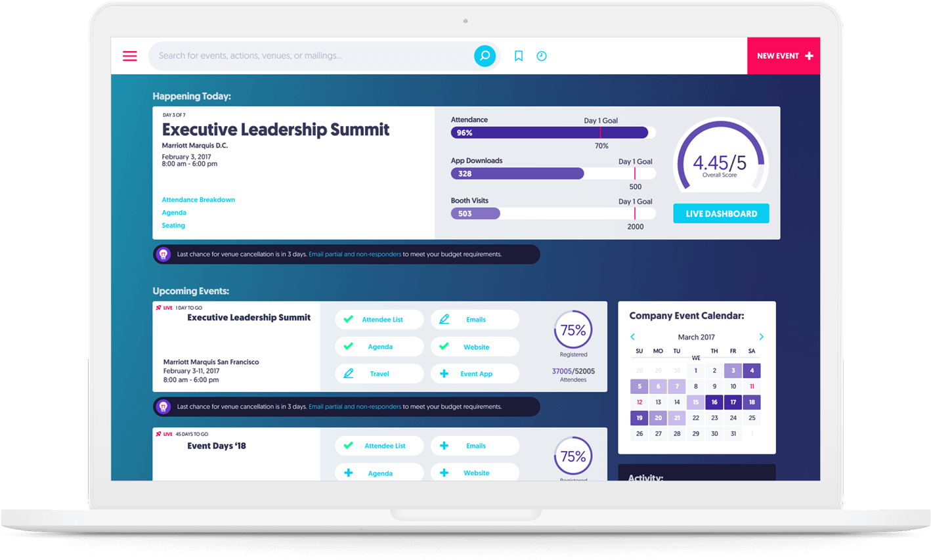Add Website for Event Days '18
The width and height of the screenshot is (931, 560).
(x=475, y=473)
